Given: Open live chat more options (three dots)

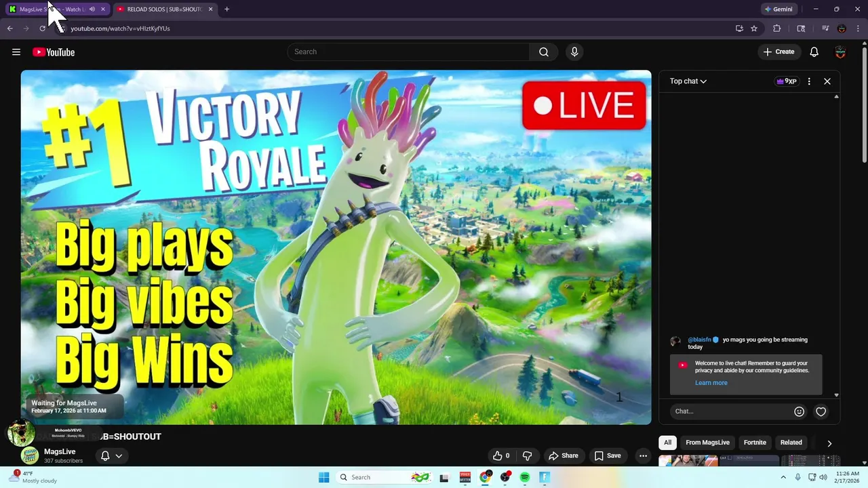Looking at the screenshot, I should (809, 81).
